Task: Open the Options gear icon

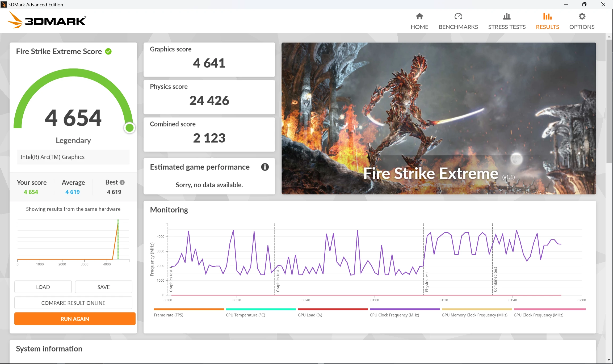Action: coord(582,16)
